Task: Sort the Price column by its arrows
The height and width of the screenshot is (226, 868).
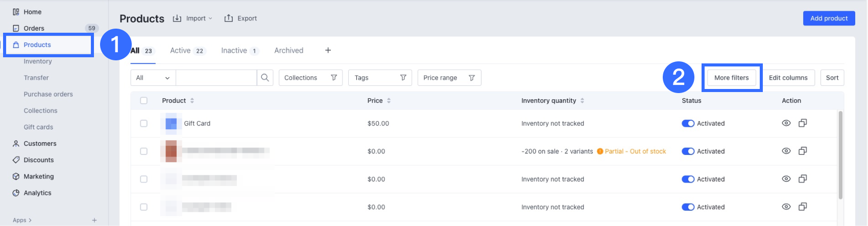Action: (389, 101)
